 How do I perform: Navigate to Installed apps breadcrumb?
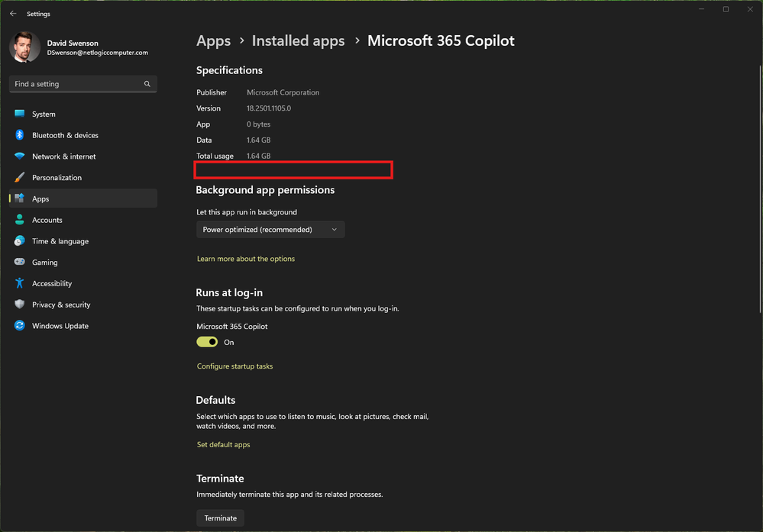299,41
